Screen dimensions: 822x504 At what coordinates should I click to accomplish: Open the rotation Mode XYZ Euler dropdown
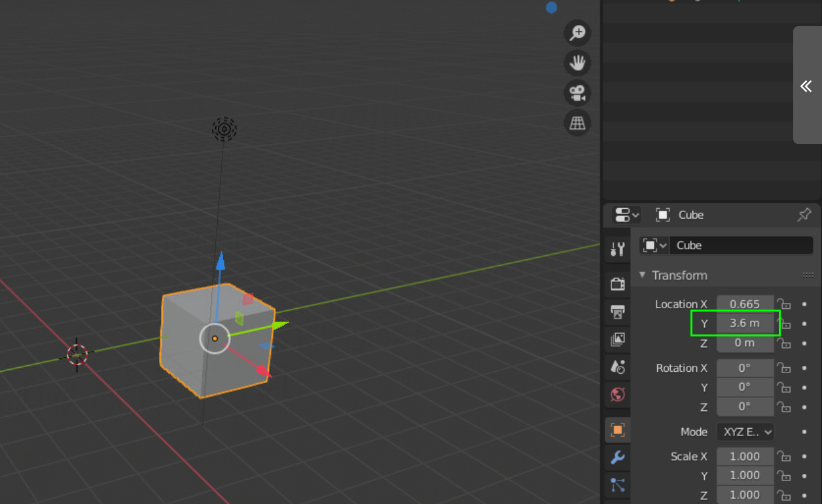click(x=745, y=432)
